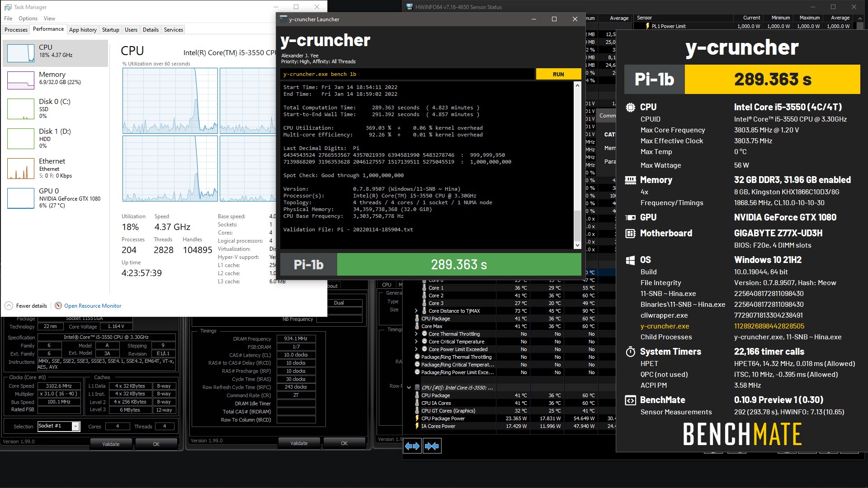868x488 pixels.
Task: Switch to the Startup tab
Action: point(111,30)
